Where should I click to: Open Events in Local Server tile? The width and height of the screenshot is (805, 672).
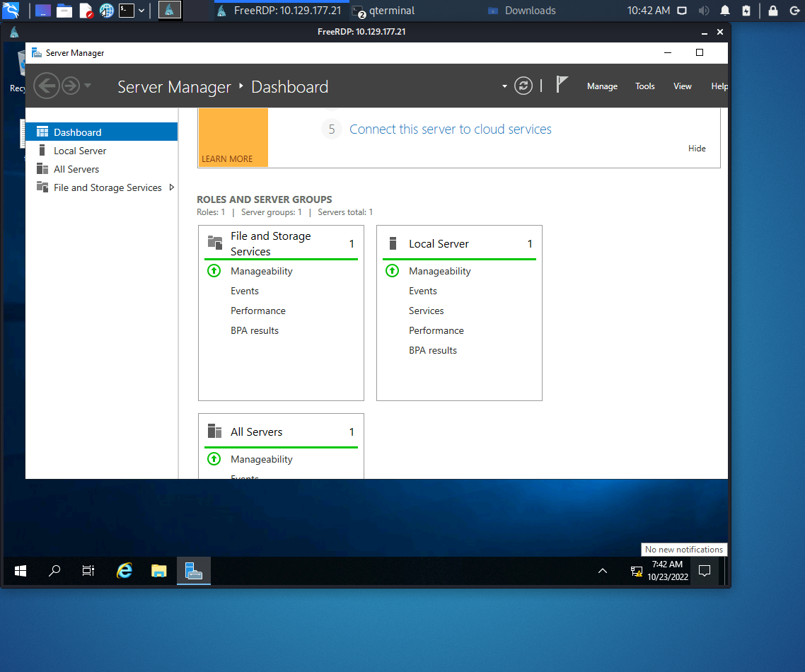[x=422, y=291]
